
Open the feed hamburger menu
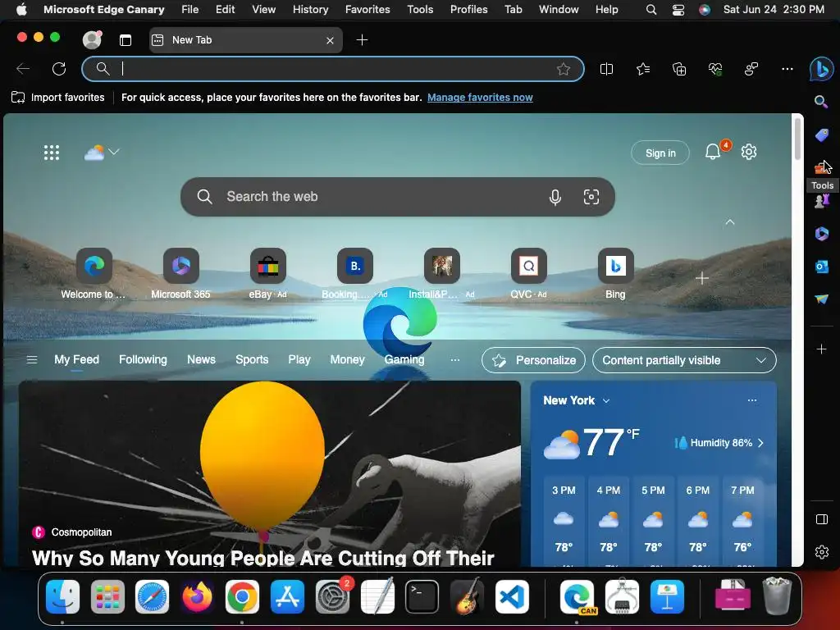point(32,360)
